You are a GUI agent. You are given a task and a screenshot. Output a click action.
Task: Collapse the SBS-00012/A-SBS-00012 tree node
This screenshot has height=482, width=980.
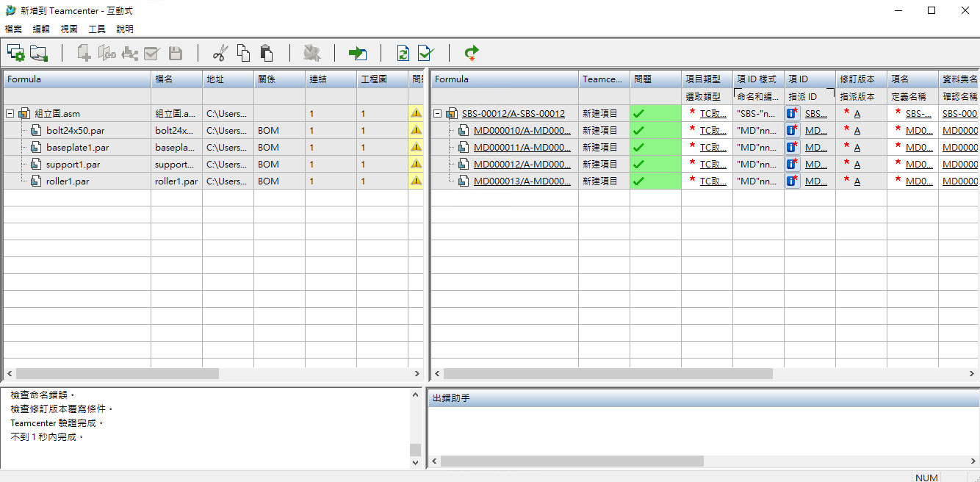[x=437, y=114]
